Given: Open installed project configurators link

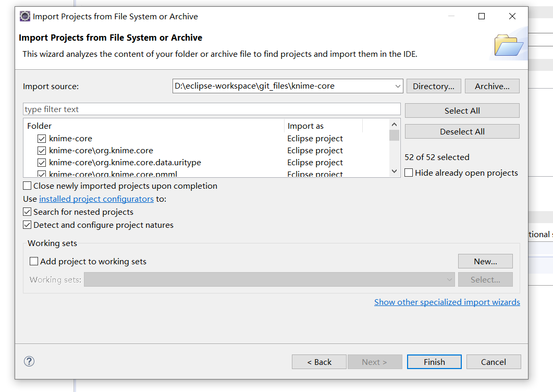Looking at the screenshot, I should coord(96,199).
